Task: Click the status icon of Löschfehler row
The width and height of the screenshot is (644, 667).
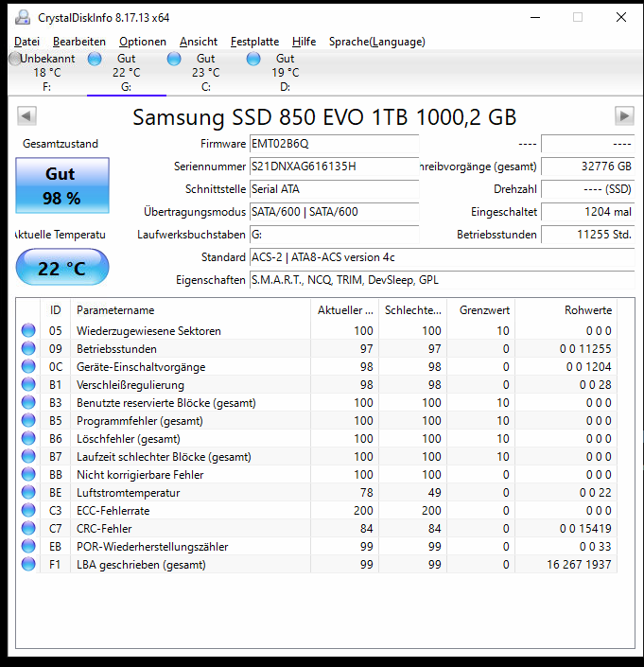Action: tap(28, 438)
